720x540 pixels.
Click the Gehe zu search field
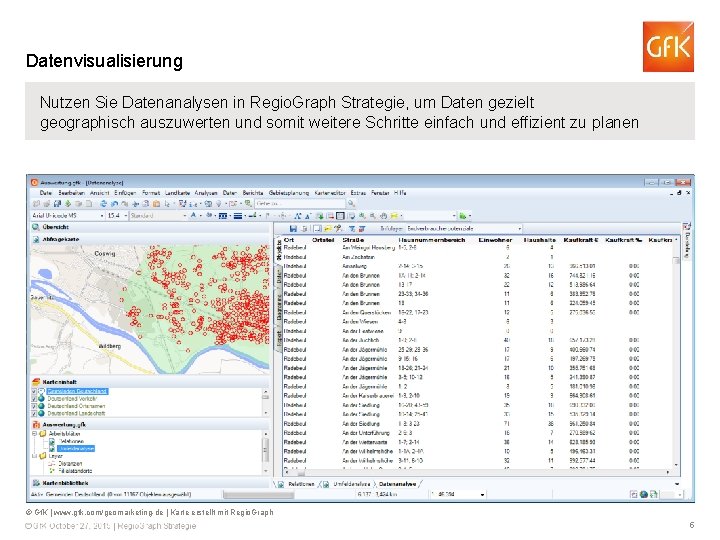click(x=299, y=203)
